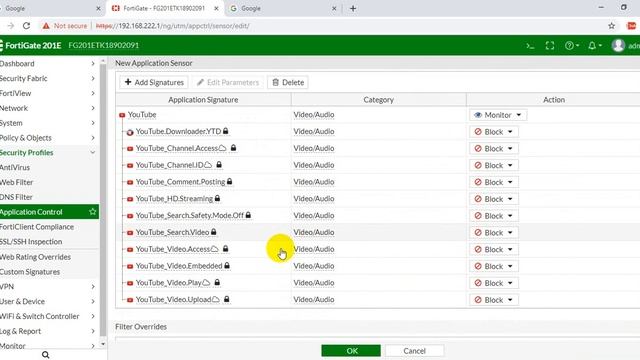
Task: Open Block dropdown for YouTube_Search.Video
Action: coord(493,232)
